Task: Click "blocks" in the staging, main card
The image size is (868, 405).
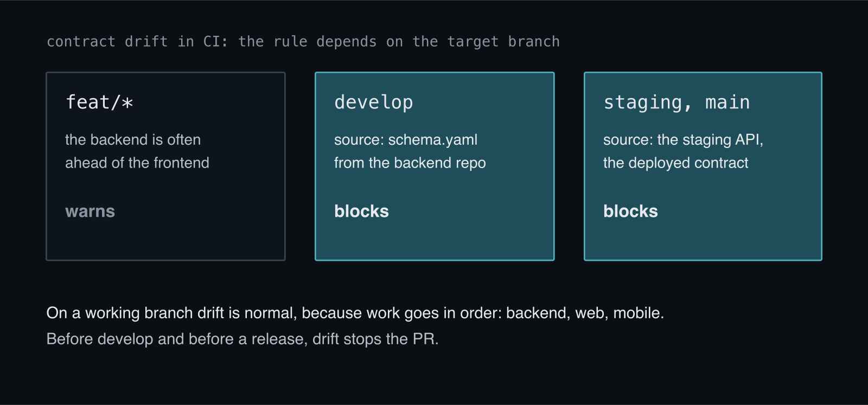Action: click(x=631, y=211)
